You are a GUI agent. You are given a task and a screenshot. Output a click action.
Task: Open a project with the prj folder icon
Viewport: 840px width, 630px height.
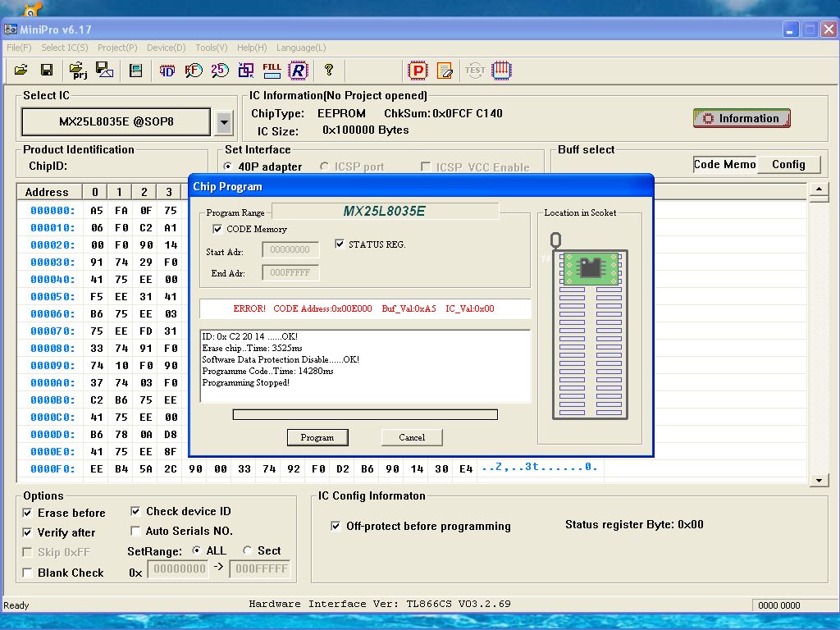pyautogui.click(x=78, y=71)
